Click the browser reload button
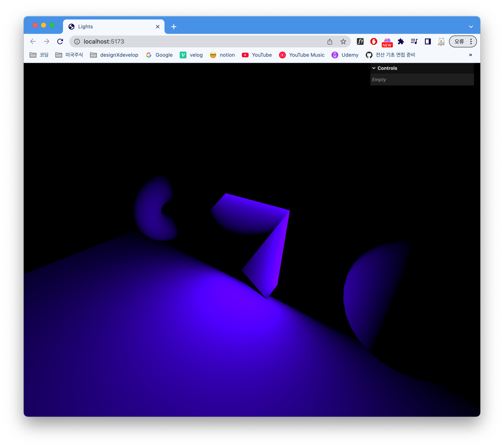 (60, 41)
